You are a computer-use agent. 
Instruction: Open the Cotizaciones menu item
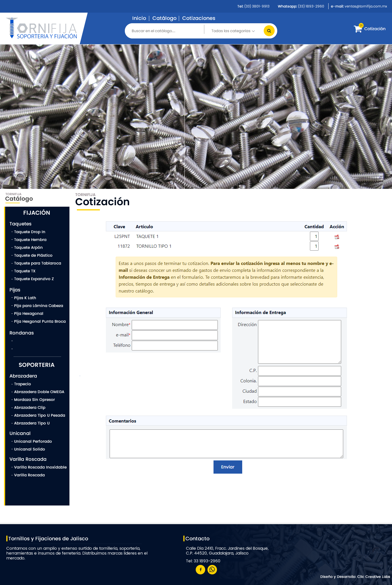199,18
